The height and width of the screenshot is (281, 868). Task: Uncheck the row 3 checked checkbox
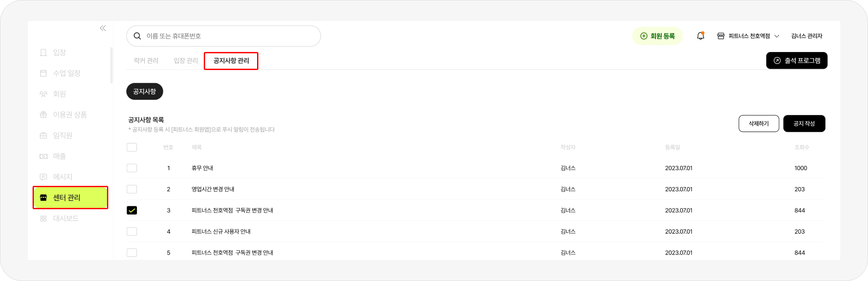point(132,210)
